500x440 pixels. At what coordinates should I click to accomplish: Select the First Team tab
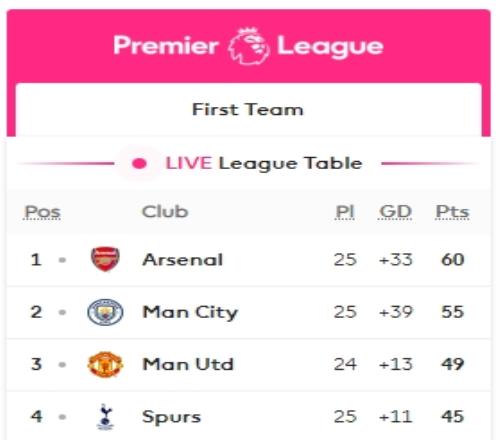point(249,110)
